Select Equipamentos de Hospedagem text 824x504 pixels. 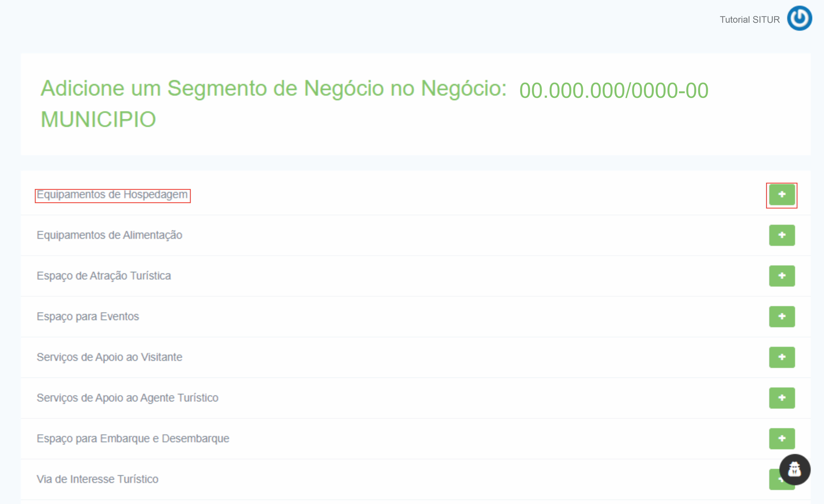point(112,194)
